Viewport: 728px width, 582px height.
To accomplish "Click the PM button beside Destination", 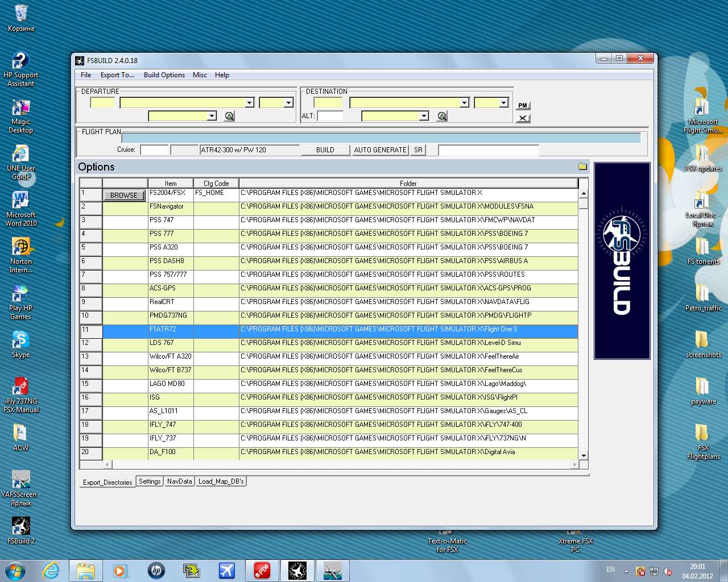I will click(x=523, y=105).
